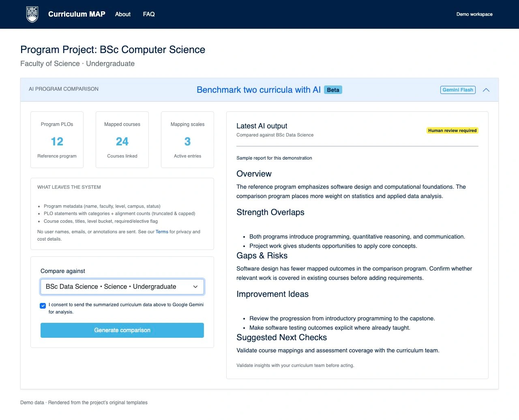Click the Latest AI output heading

pos(262,126)
